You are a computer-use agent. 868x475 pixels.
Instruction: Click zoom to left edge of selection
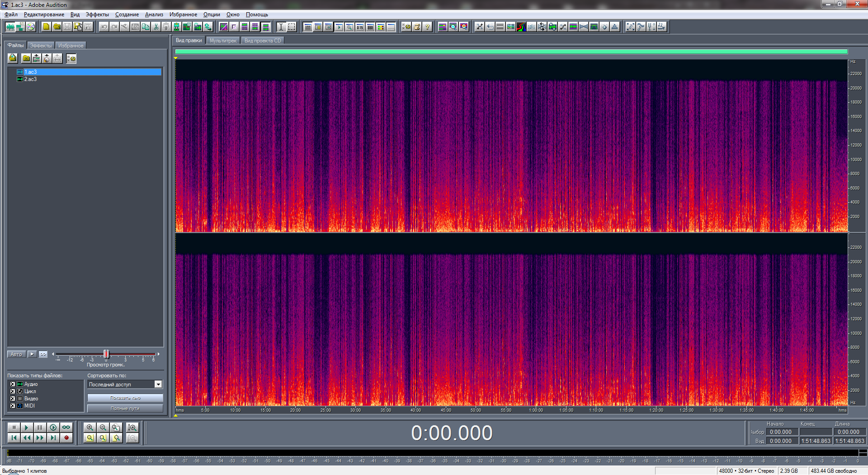pos(103,438)
